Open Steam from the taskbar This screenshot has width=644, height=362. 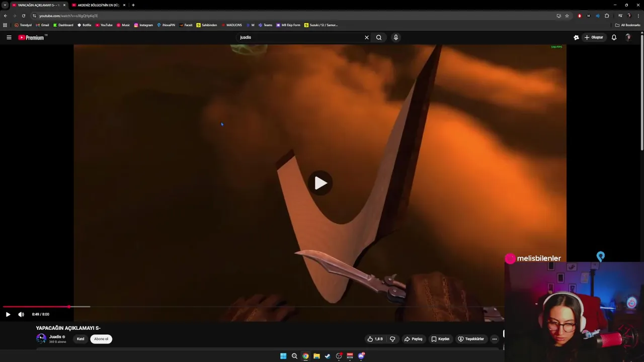pyautogui.click(x=328, y=356)
